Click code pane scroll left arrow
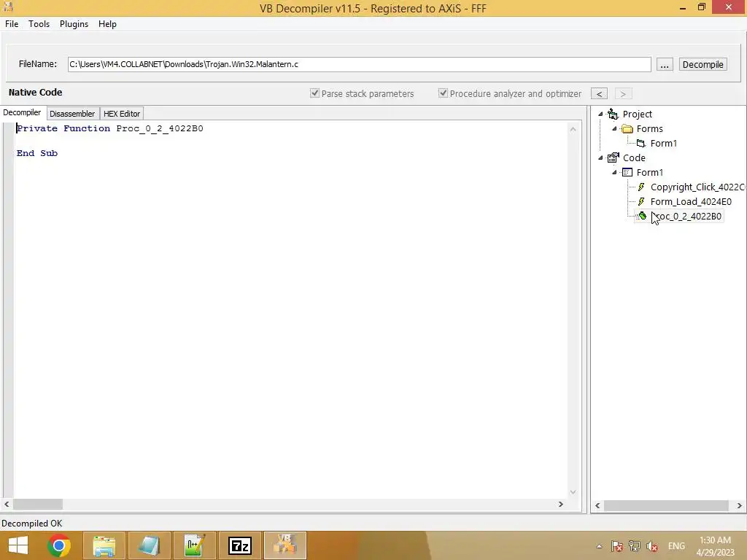Screen dimensions: 747x560 [7, 505]
